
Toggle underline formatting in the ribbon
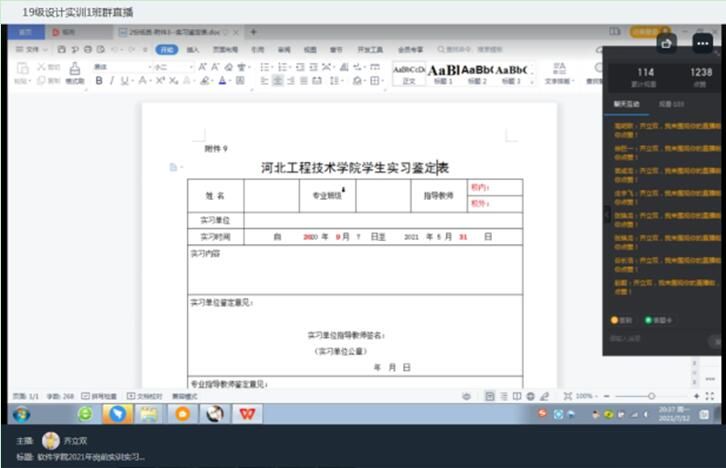[x=125, y=81]
